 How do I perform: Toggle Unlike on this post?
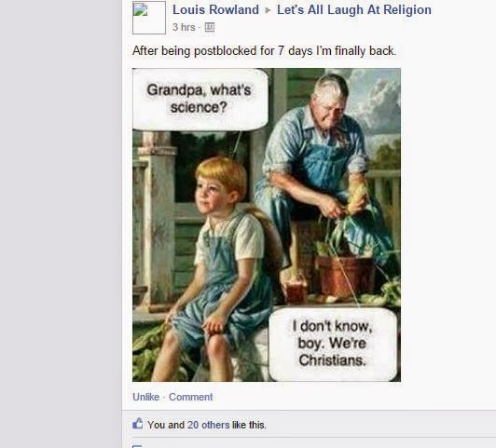(x=145, y=397)
